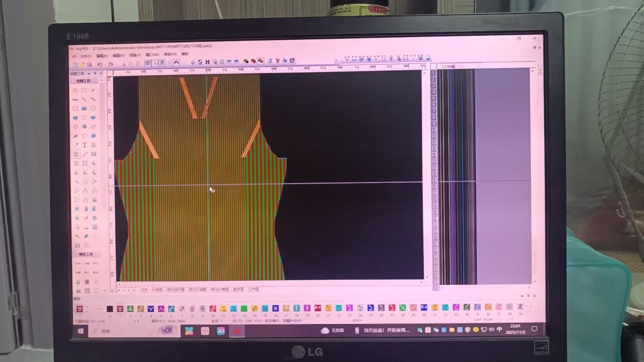644x362 pixels.
Task: Click the Save disk icon
Action: point(89,64)
